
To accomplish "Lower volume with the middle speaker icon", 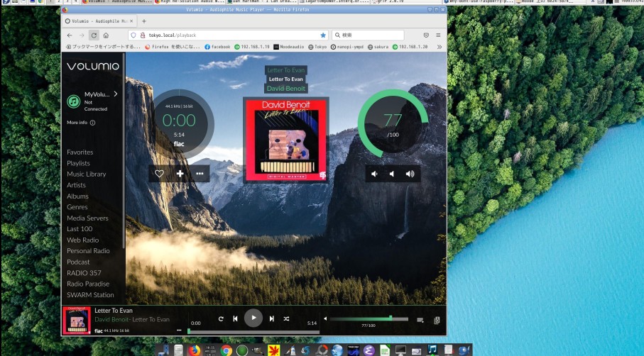I will click(x=392, y=174).
